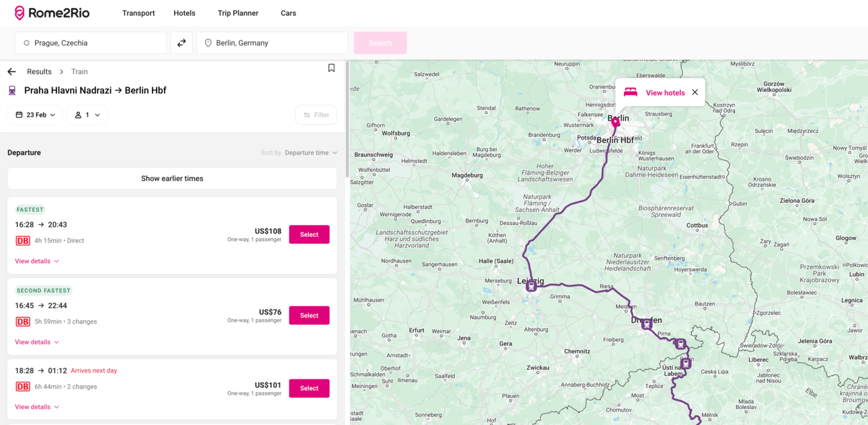
Task: Click Dresden train station marker on map
Action: 646,324
